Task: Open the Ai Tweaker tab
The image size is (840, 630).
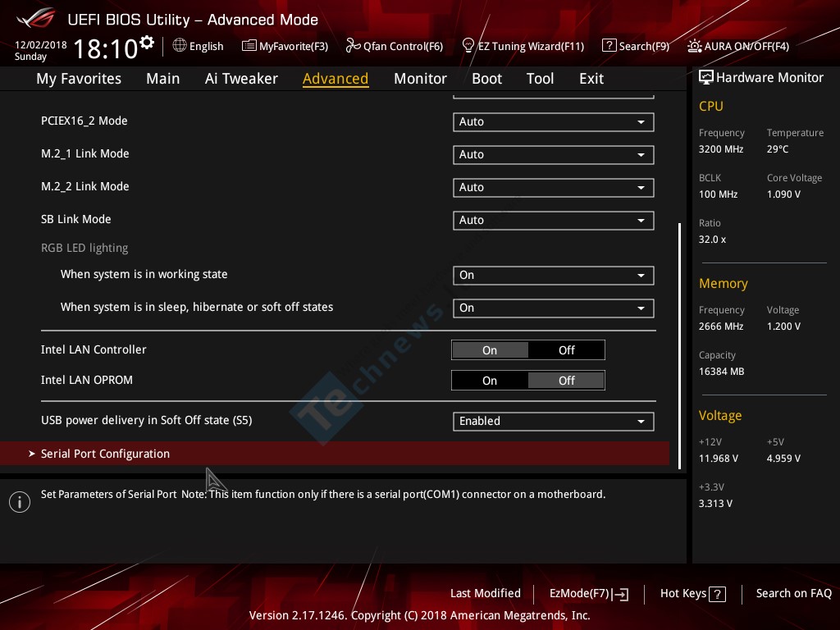Action: [241, 79]
